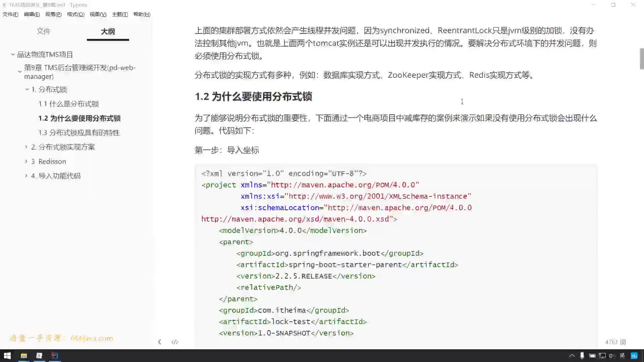Expand the 3 Redisson outline section

[26, 161]
